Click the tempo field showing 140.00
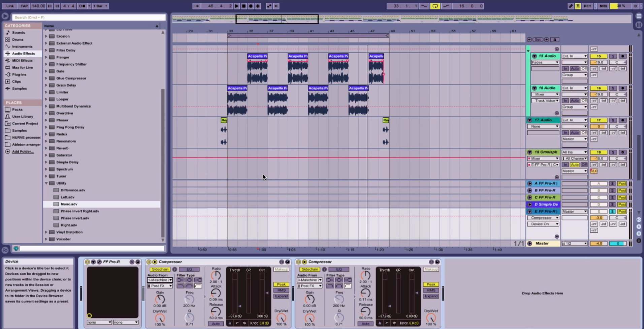 [38, 6]
